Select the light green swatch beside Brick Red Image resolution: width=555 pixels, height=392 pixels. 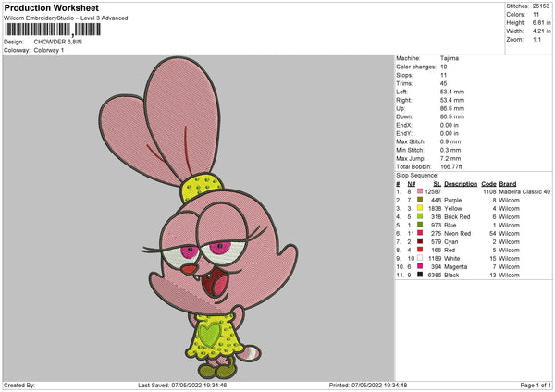coord(420,216)
